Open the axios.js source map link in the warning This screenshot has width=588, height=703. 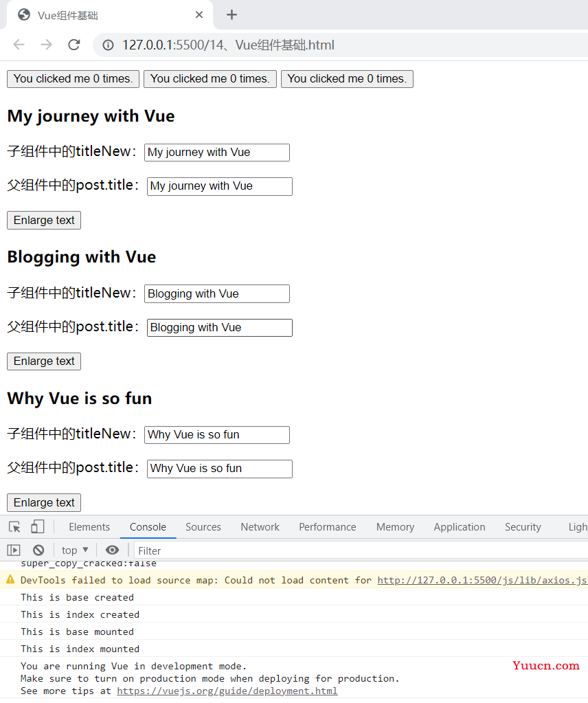[482, 580]
